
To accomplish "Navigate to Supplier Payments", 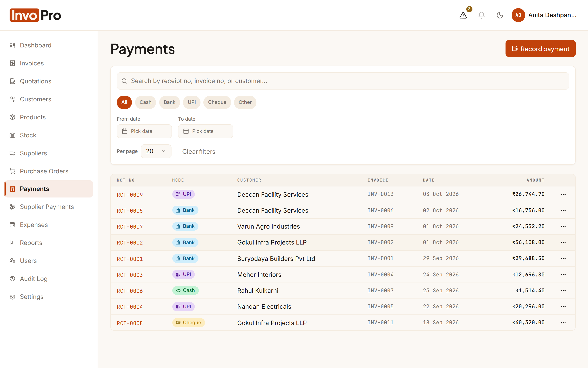I will pos(49,207).
